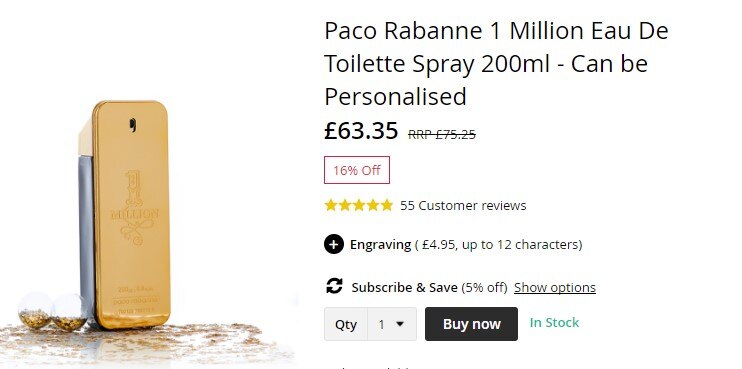This screenshot has width=742, height=369.
Task: Click the Qty label box
Action: 346,324
